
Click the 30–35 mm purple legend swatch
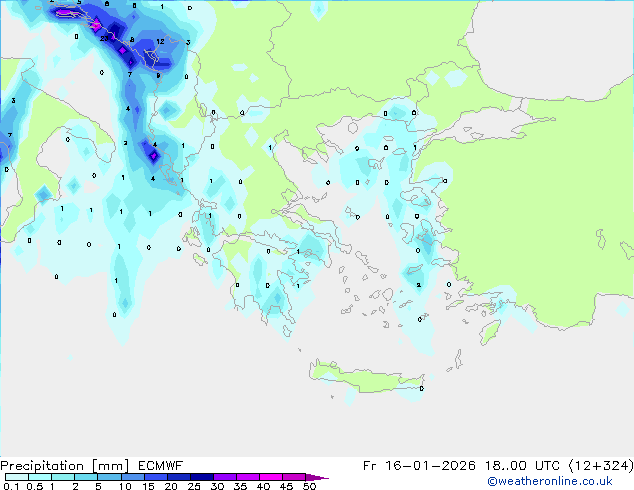pyautogui.click(x=224, y=477)
